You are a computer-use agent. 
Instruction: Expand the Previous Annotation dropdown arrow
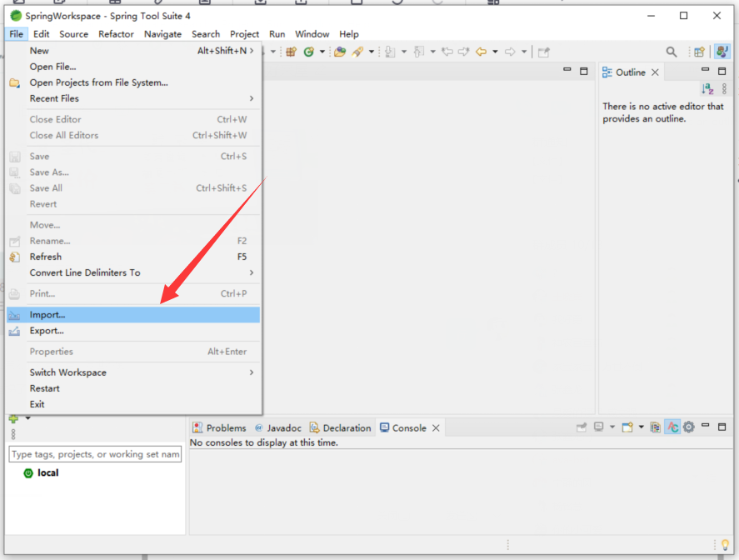pos(432,52)
